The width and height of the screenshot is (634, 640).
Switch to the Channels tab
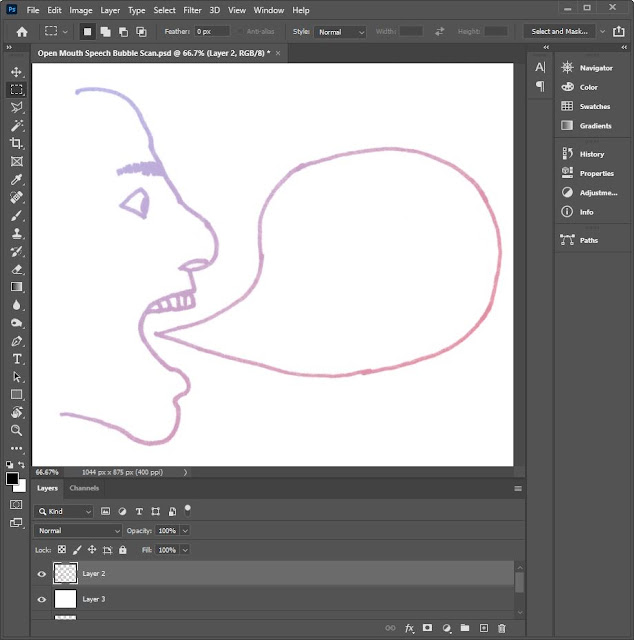click(x=84, y=488)
